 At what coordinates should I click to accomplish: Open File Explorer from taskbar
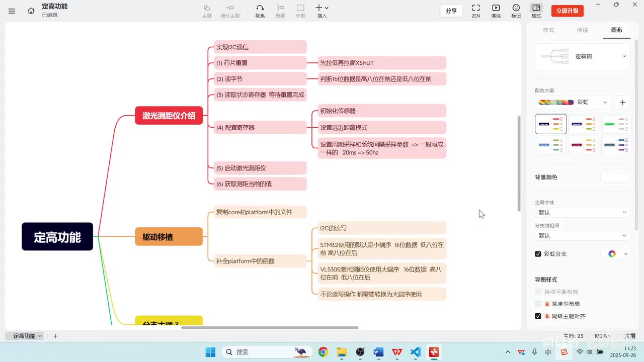[342, 352]
